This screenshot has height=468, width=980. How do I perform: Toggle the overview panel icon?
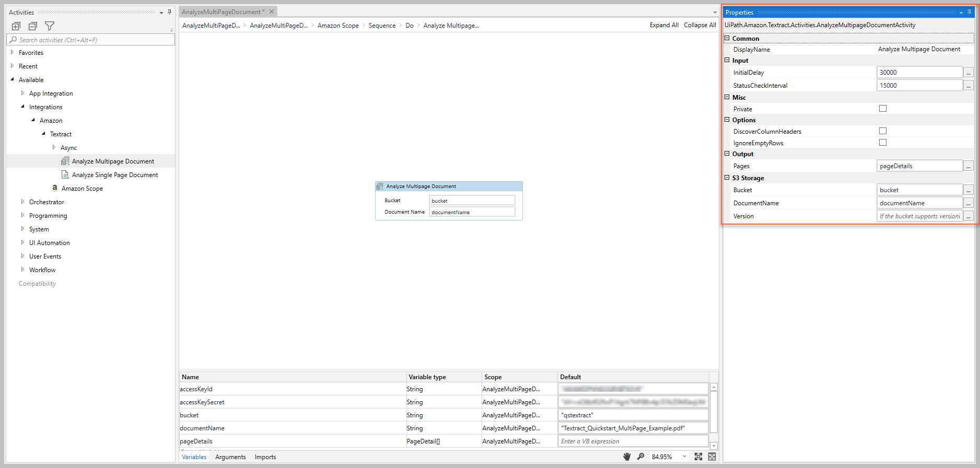(712, 457)
